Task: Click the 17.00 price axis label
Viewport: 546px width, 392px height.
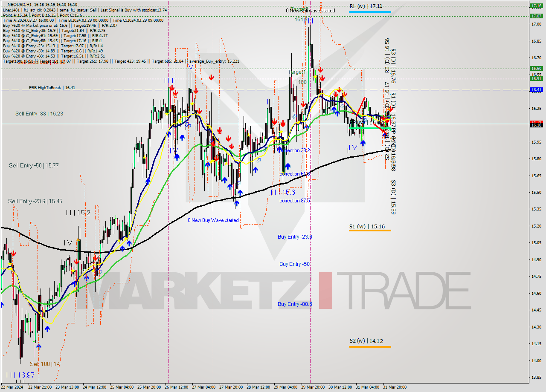Action: 536,24
